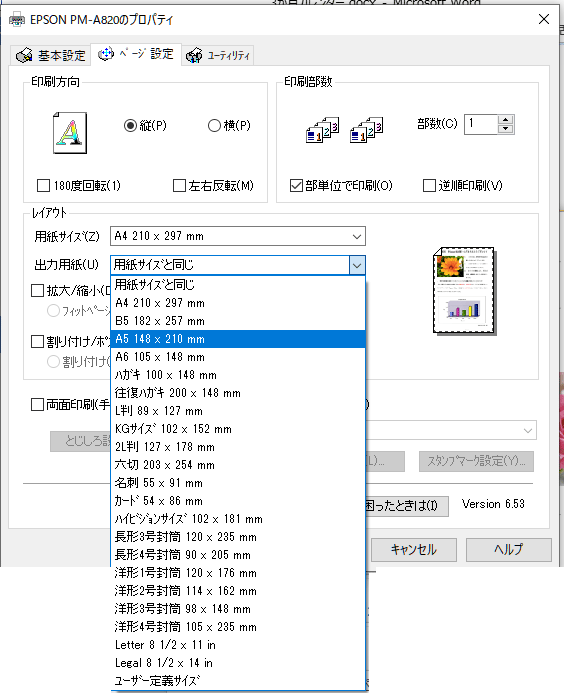564x693 pixels.
Task: Click the second copies stack icon
Action: 366,129
